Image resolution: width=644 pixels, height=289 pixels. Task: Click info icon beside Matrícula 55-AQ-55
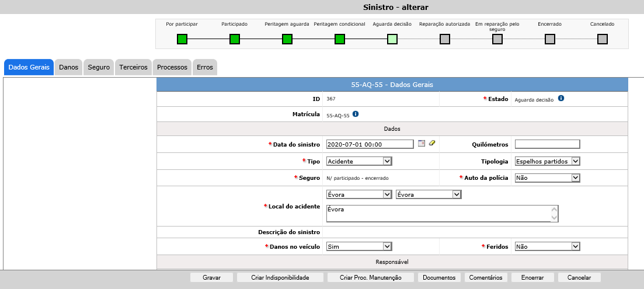click(x=356, y=114)
